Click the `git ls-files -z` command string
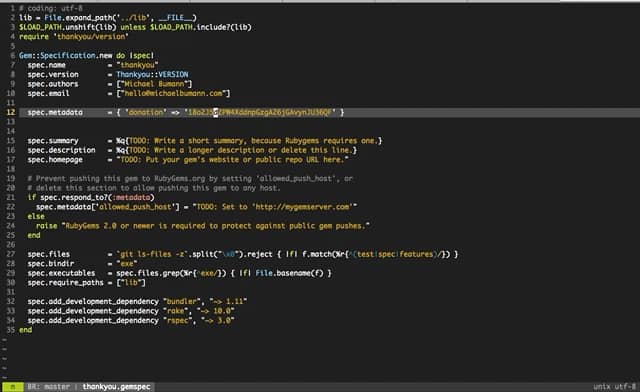 coord(152,254)
